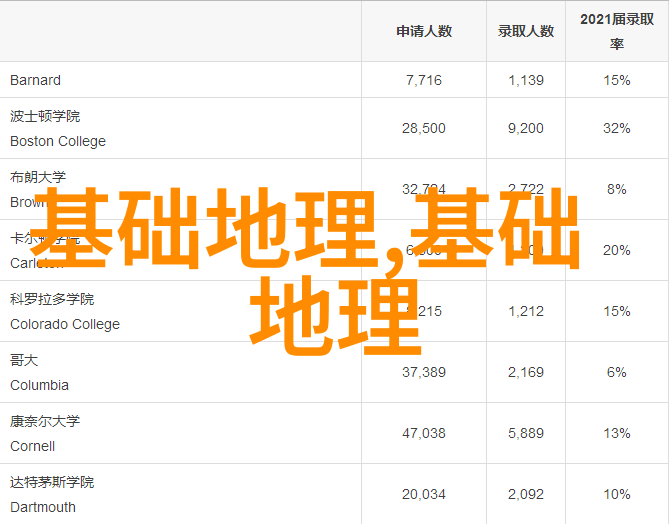Click Colorado College's 15% rate cell
The width and height of the screenshot is (670, 524).
tap(617, 311)
